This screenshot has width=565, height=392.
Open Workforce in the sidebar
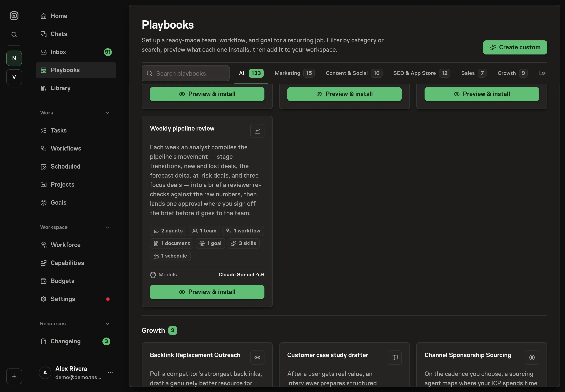(76, 245)
